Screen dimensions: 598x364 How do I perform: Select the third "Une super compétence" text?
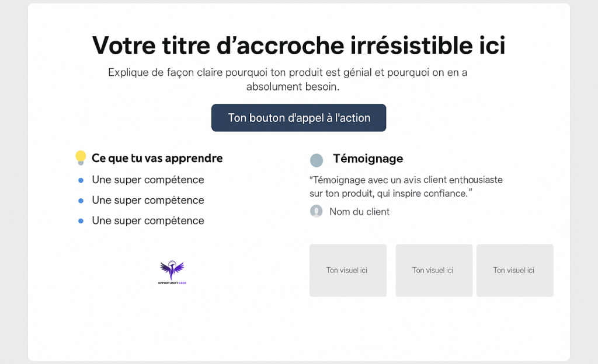(148, 220)
